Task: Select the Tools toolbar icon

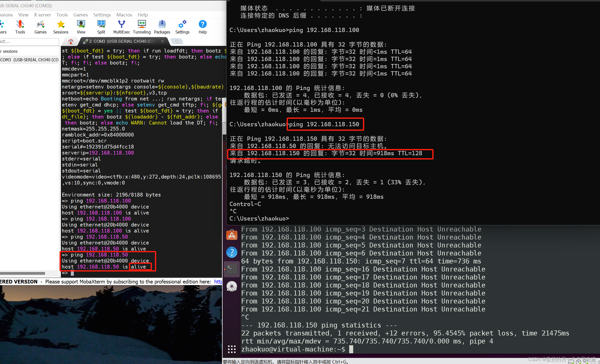Action: [x=20, y=27]
